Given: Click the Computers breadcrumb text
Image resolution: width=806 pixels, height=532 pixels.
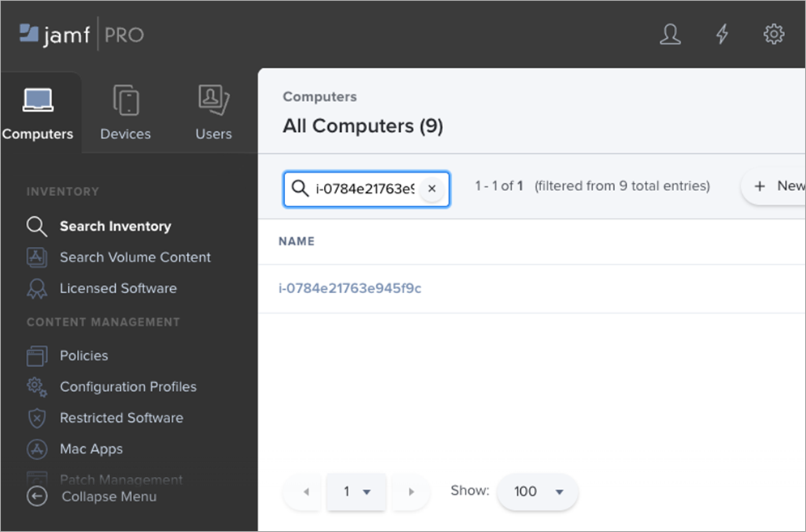Looking at the screenshot, I should click(x=320, y=96).
